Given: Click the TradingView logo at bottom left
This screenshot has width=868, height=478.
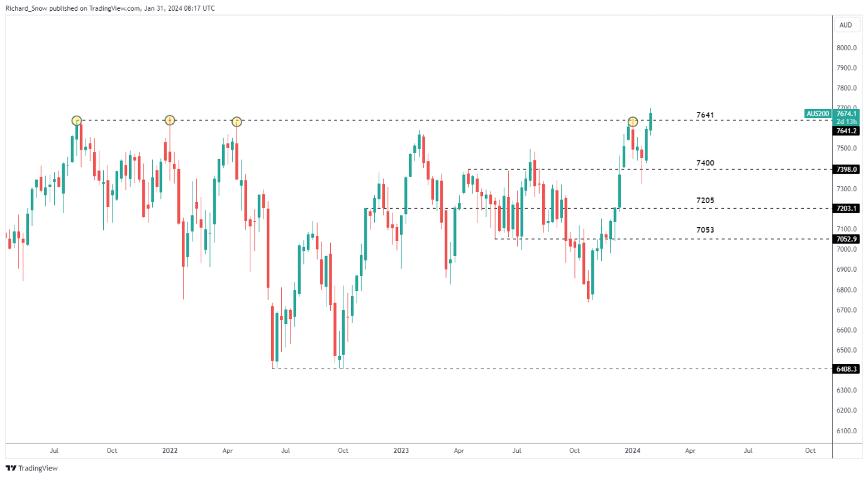Looking at the screenshot, I should (x=31, y=469).
